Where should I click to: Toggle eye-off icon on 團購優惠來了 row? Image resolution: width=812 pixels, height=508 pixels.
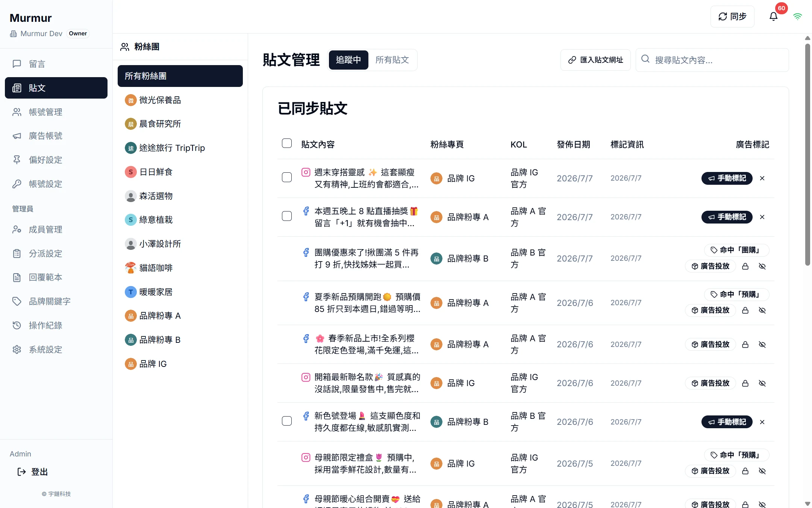(762, 266)
